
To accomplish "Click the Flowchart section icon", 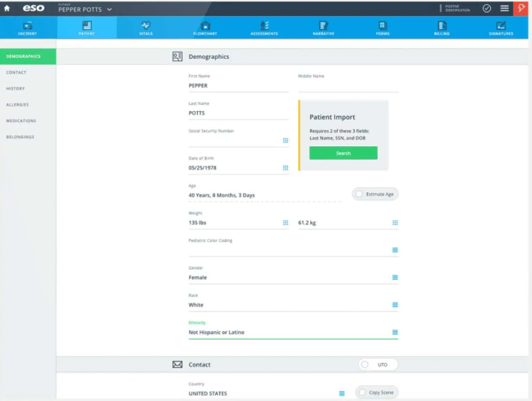I will 204,25.
